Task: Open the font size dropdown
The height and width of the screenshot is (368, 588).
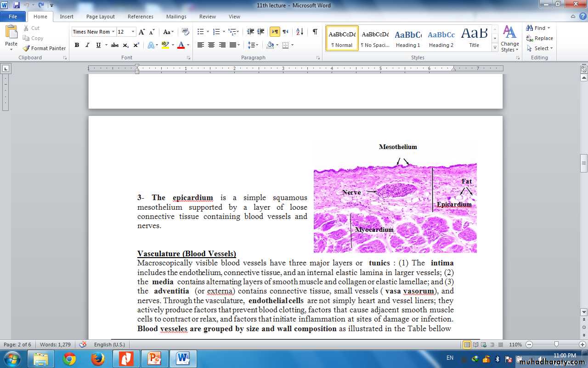Action: point(133,32)
